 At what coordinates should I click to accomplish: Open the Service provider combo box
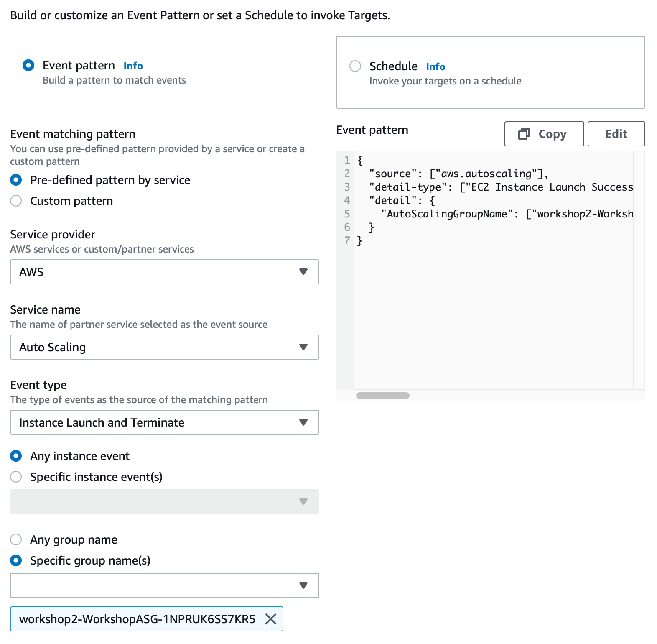pos(164,272)
